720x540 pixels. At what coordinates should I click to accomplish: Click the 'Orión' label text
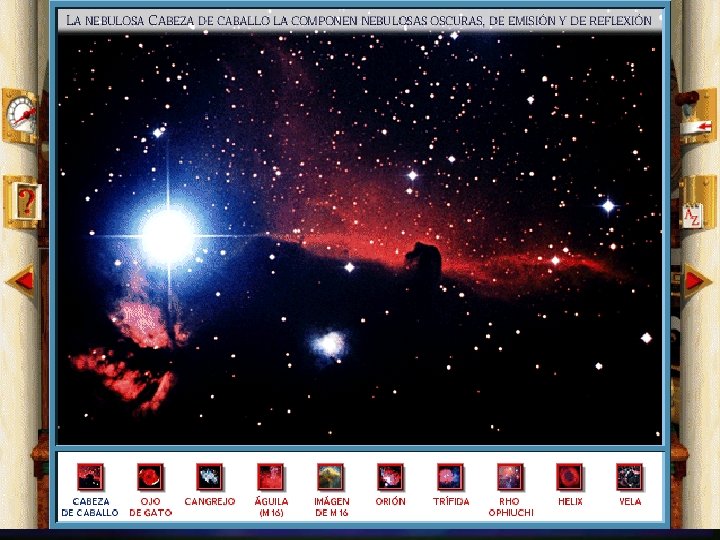(390, 501)
